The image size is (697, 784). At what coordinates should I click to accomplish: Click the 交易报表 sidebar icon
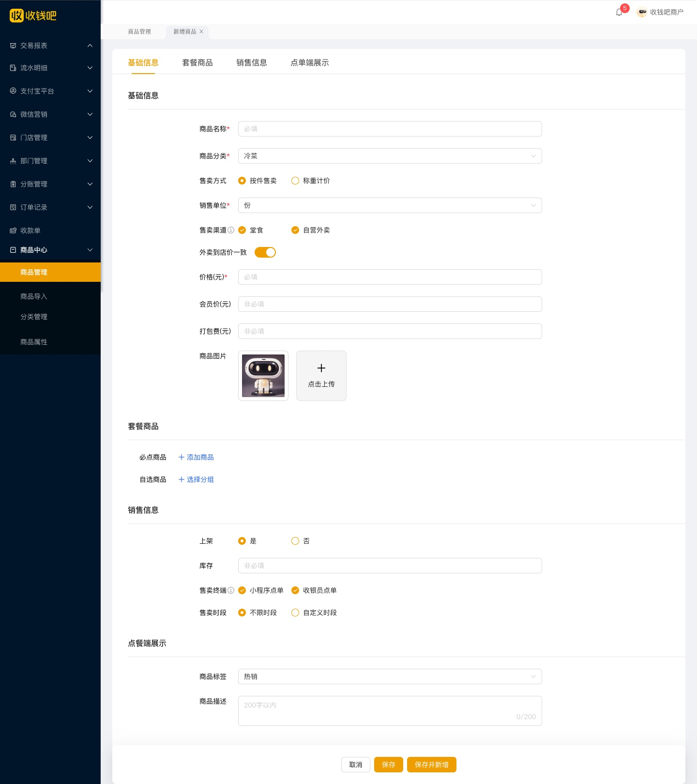(x=13, y=46)
